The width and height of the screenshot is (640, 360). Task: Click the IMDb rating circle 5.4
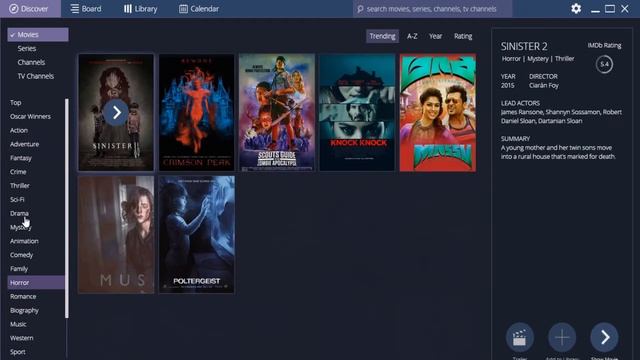(604, 64)
